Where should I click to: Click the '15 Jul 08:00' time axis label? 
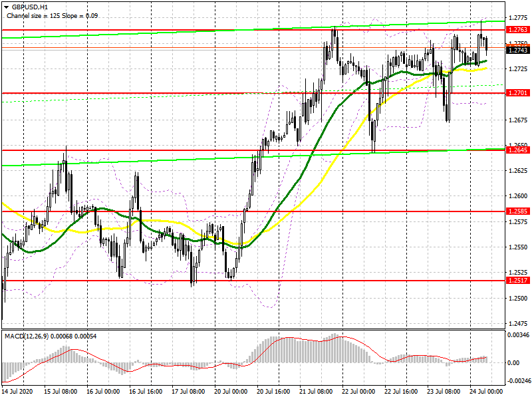pos(61,391)
